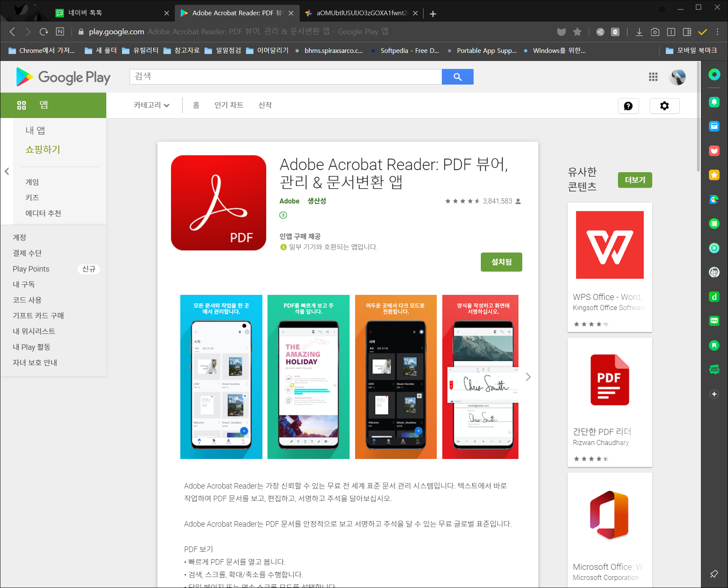This screenshot has width=728, height=588.
Task: Open 내 구독 link
Action: (x=24, y=284)
